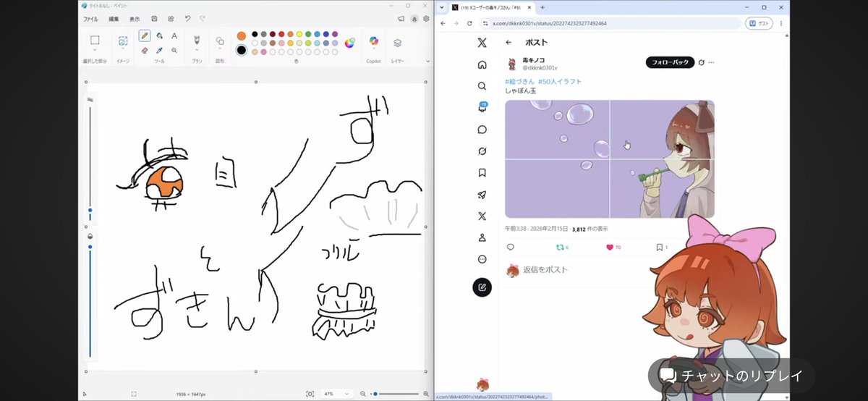Viewport: 868px width, 401px height.
Task: Click the rectangular selection tool
Action: coord(95,40)
